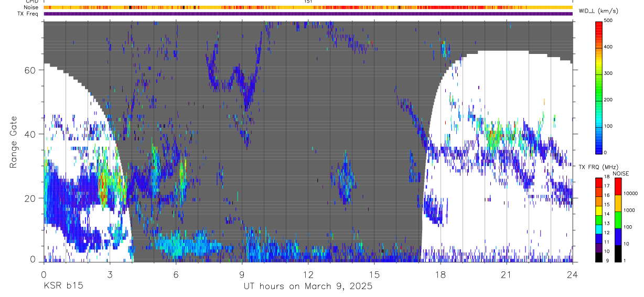This screenshot has height=297, width=644.
Task: Click the '24' hour tick on time axis
Action: pyautogui.click(x=573, y=273)
